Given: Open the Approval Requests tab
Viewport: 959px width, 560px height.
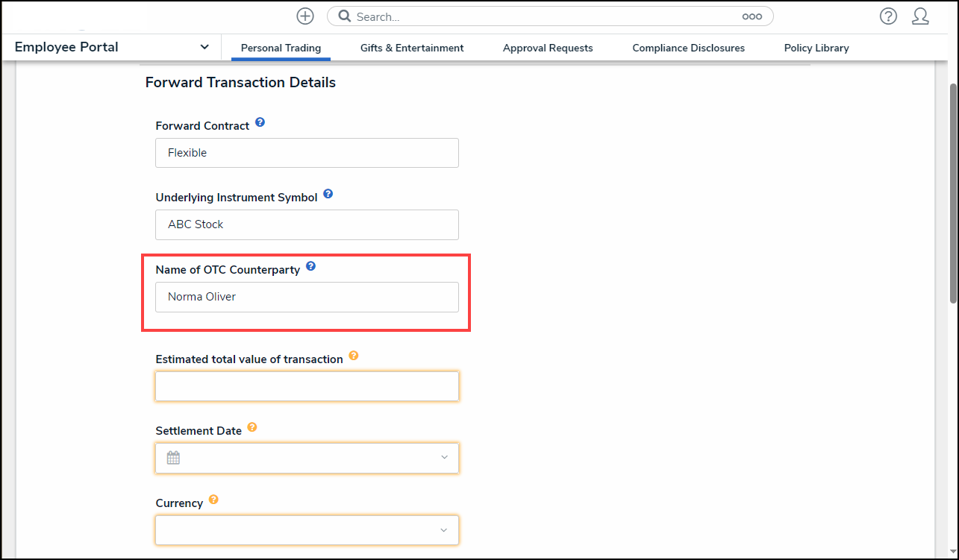Looking at the screenshot, I should [x=548, y=48].
